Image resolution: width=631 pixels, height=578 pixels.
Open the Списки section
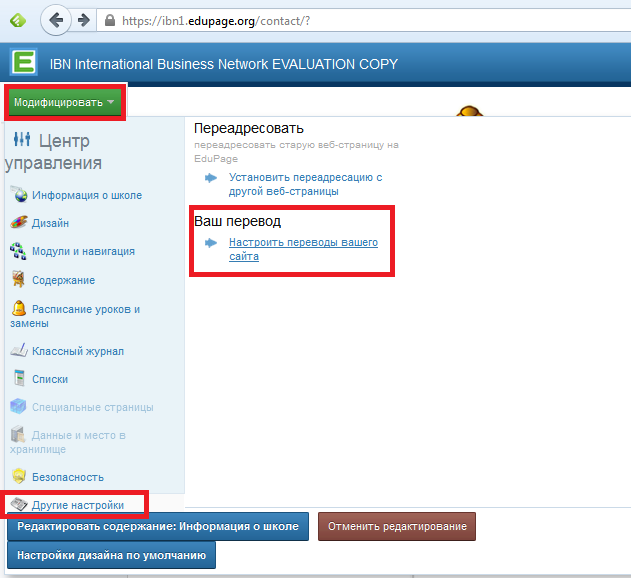pos(50,379)
